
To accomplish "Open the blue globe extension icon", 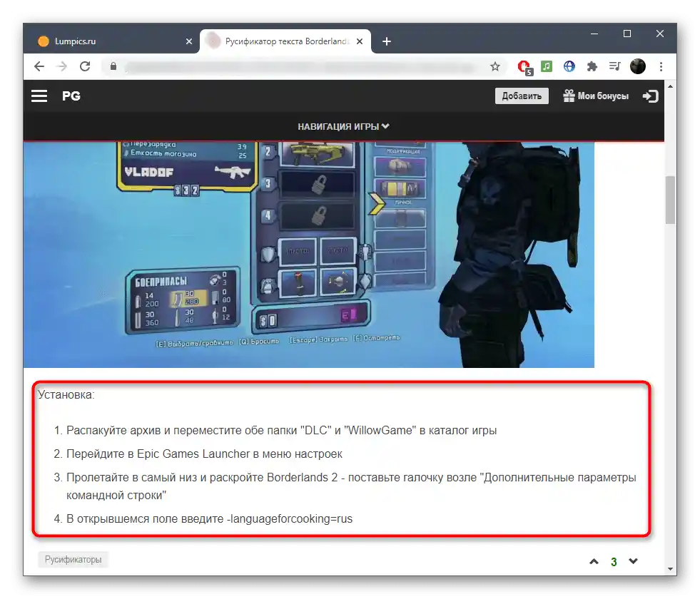I will coord(569,66).
